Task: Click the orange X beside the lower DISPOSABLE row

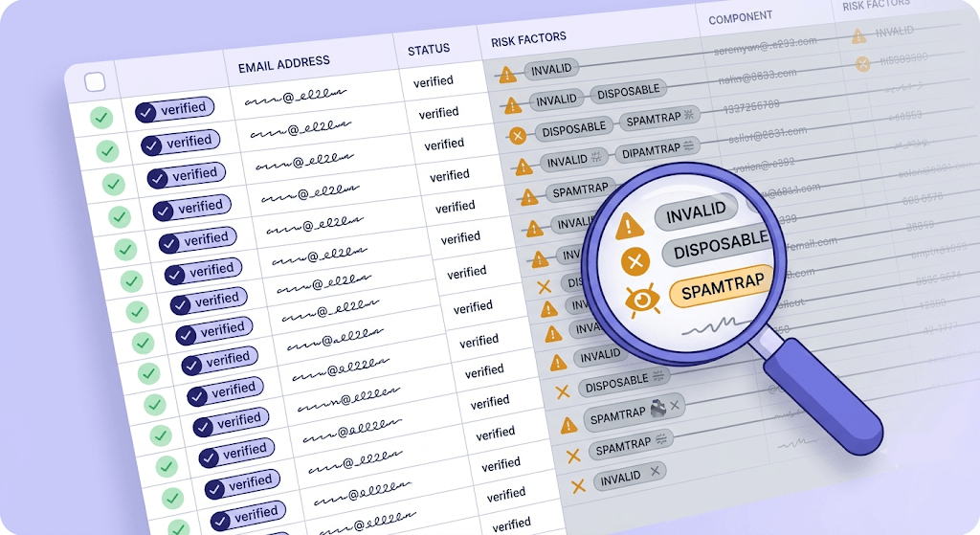Action: click(x=563, y=391)
